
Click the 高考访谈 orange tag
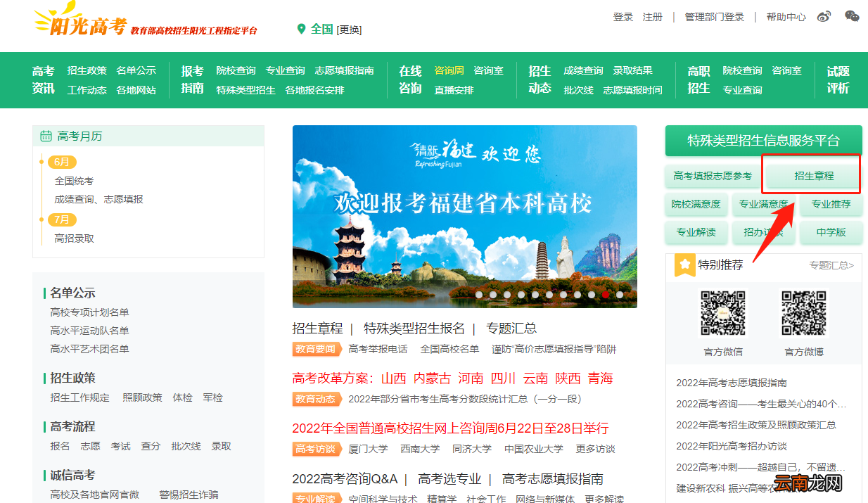point(317,449)
